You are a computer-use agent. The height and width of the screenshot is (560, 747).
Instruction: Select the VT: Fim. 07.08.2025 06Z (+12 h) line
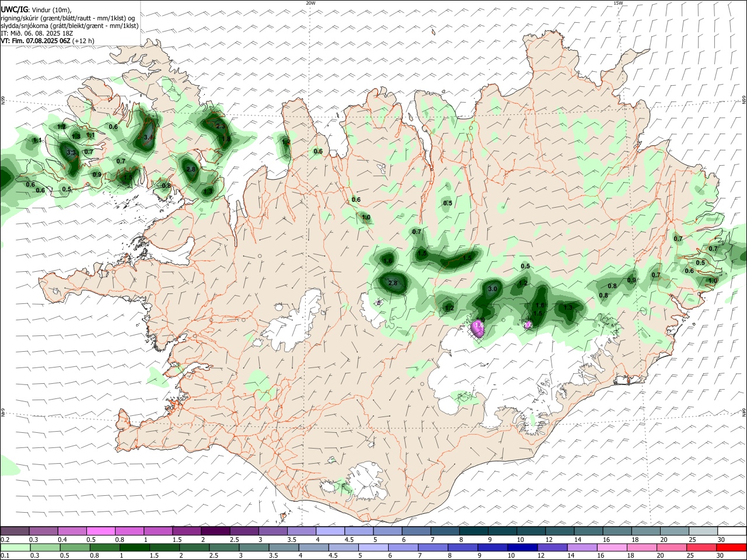click(x=47, y=41)
